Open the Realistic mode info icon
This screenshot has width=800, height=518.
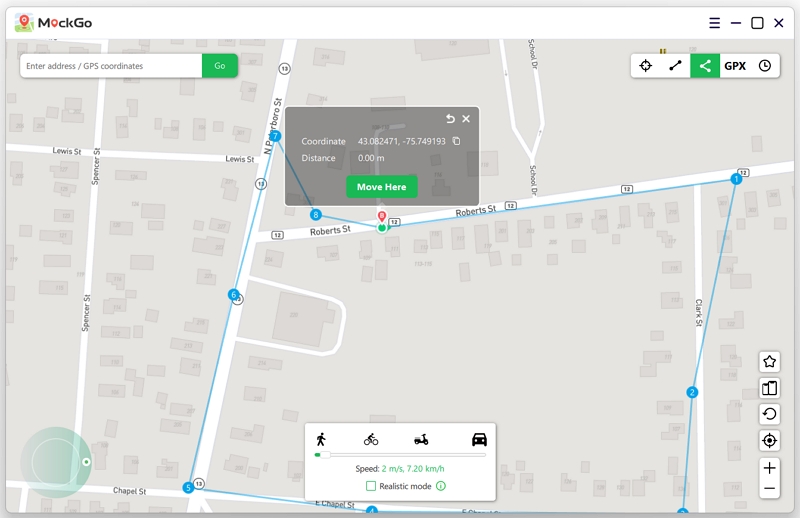(x=441, y=486)
